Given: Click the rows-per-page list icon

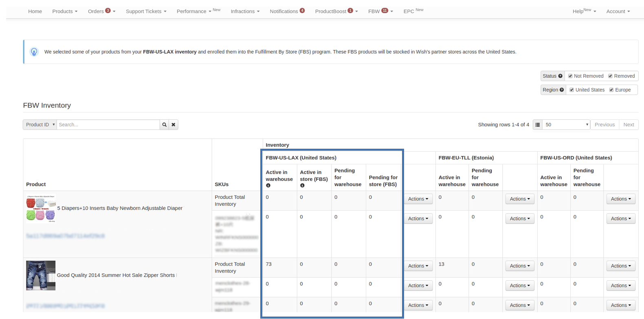Looking at the screenshot, I should click(538, 125).
